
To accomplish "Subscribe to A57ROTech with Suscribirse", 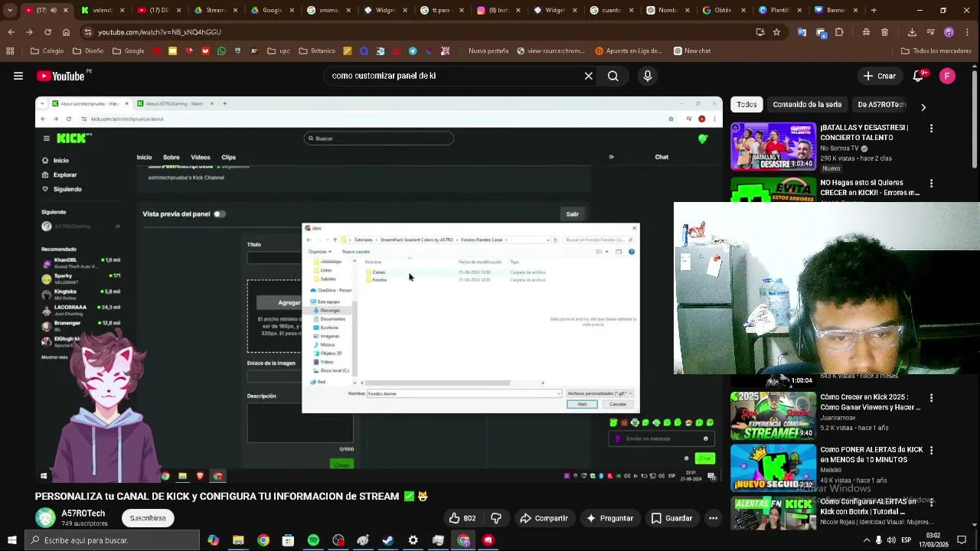I will pos(148,518).
